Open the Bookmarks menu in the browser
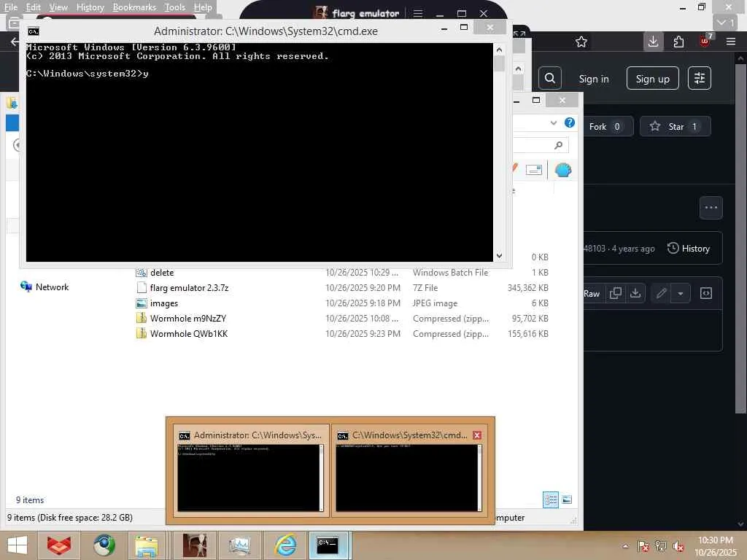This screenshot has width=747, height=560. pyautogui.click(x=134, y=7)
